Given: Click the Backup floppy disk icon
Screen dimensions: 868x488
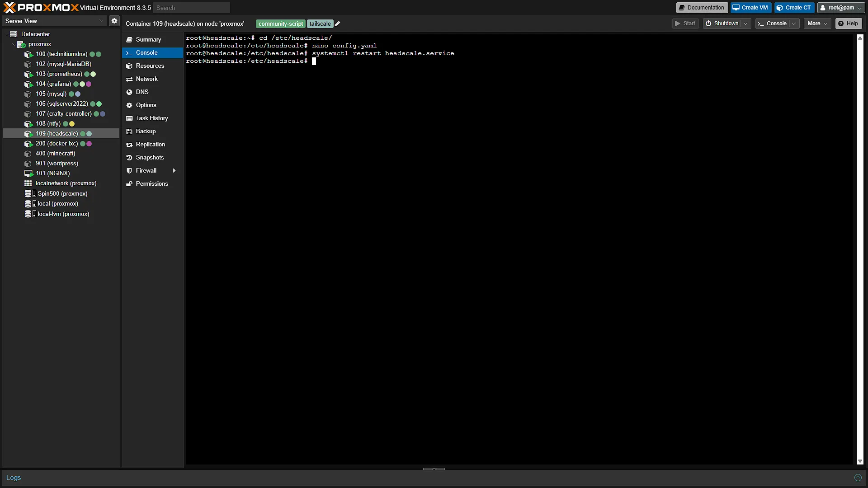Looking at the screenshot, I should click(129, 131).
